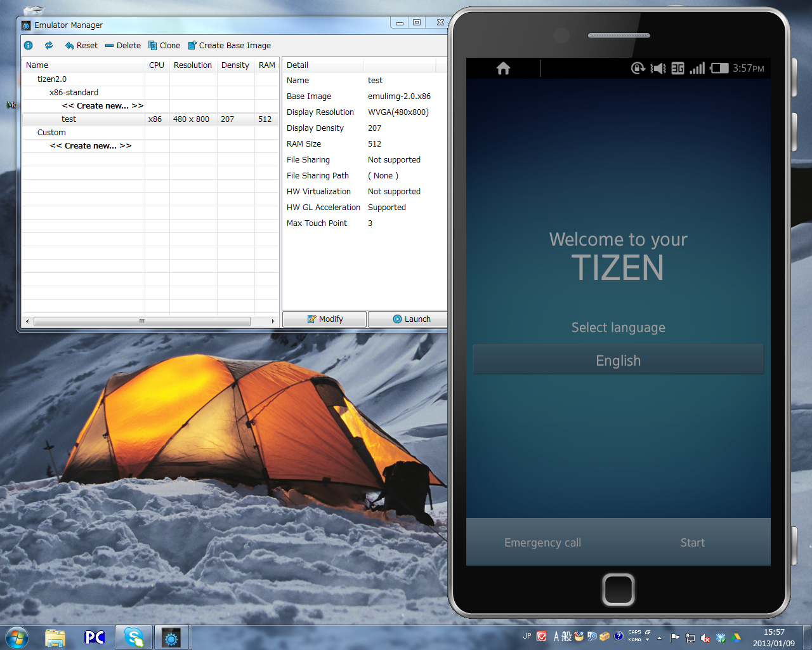This screenshot has width=812, height=650.
Task: Delete the selected emulator
Action: (123, 45)
